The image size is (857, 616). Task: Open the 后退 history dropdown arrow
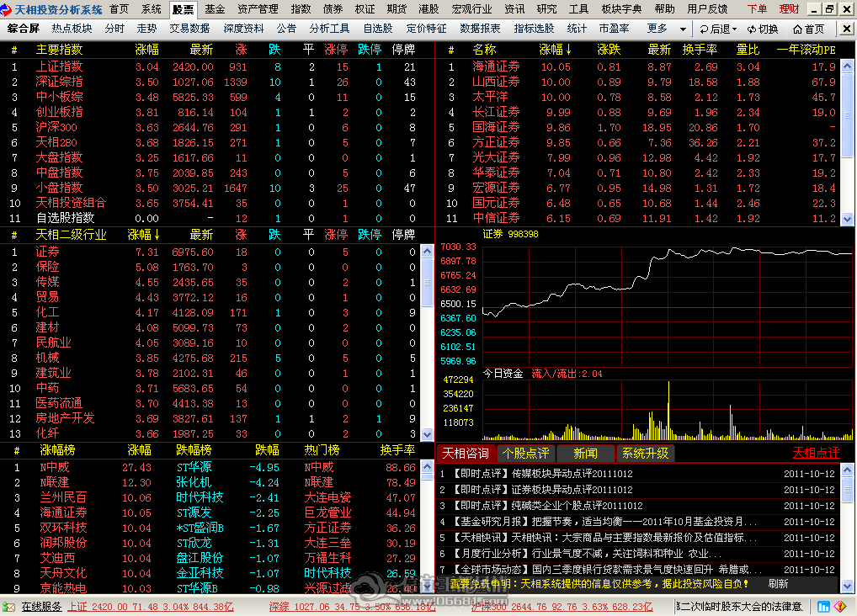[x=734, y=29]
